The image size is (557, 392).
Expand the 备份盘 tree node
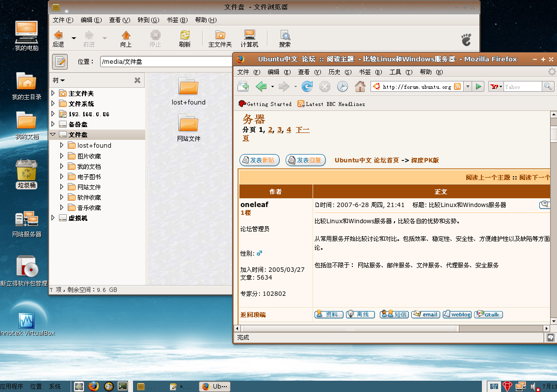pyautogui.click(x=53, y=124)
